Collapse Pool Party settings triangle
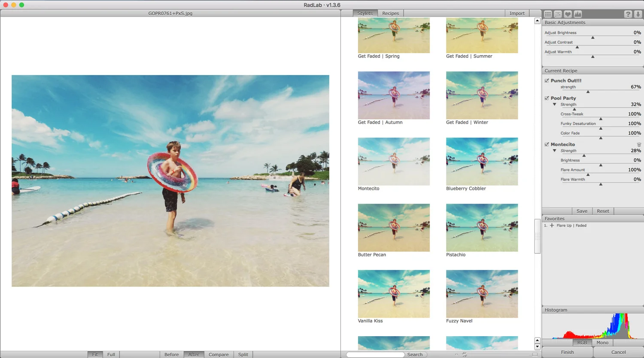 [x=555, y=105]
